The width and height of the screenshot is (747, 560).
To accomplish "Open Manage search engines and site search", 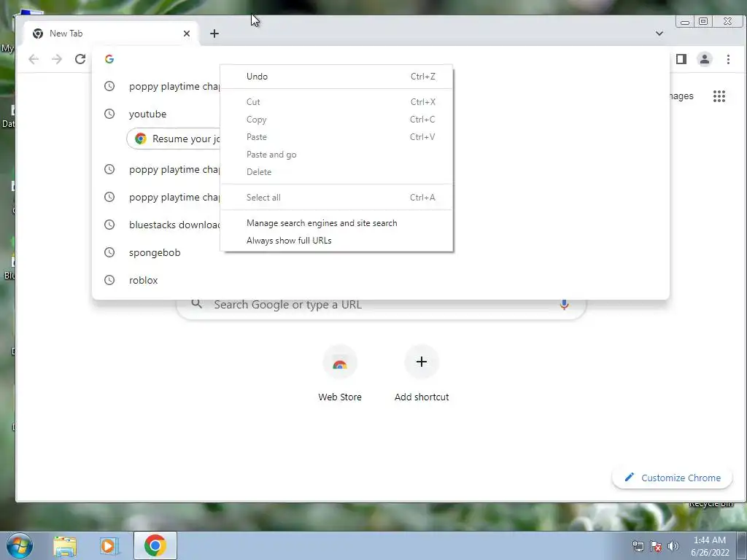I will pos(337,223).
